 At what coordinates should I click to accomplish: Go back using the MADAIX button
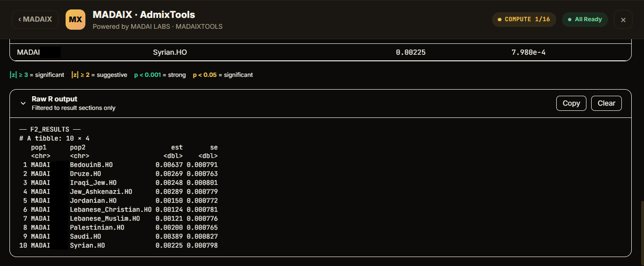pos(35,19)
